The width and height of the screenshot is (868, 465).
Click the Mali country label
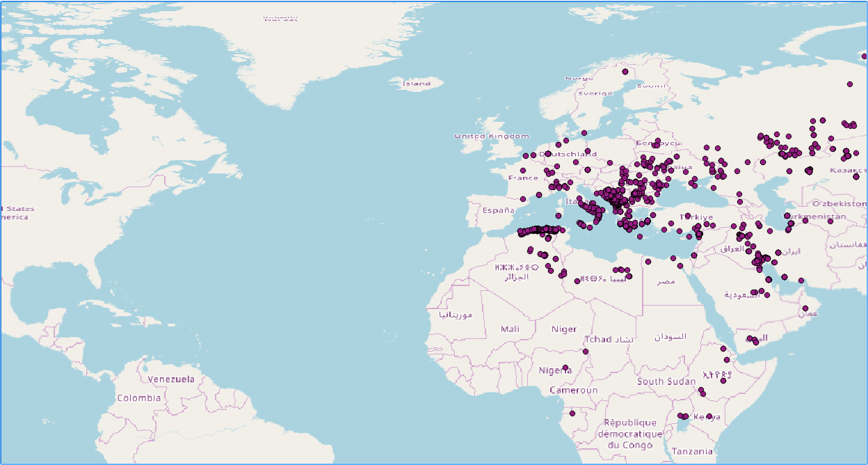[510, 329]
